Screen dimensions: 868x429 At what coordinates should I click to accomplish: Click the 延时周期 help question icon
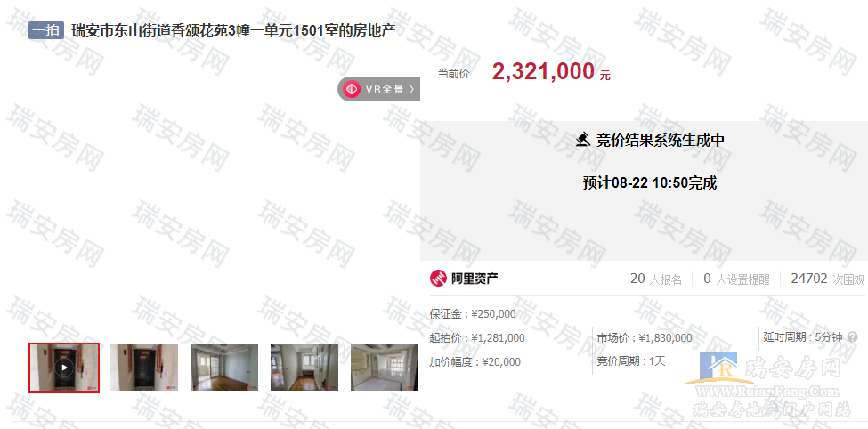(853, 337)
